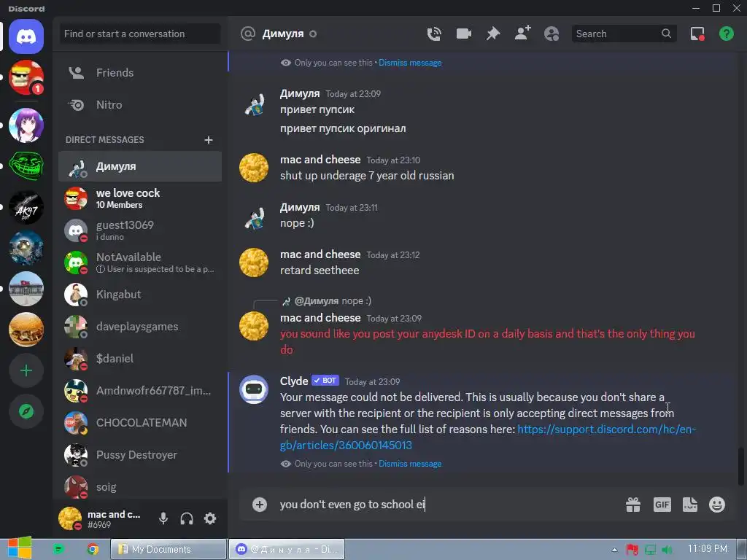747x560 pixels.
Task: Go to Friends tab
Action: [140, 73]
